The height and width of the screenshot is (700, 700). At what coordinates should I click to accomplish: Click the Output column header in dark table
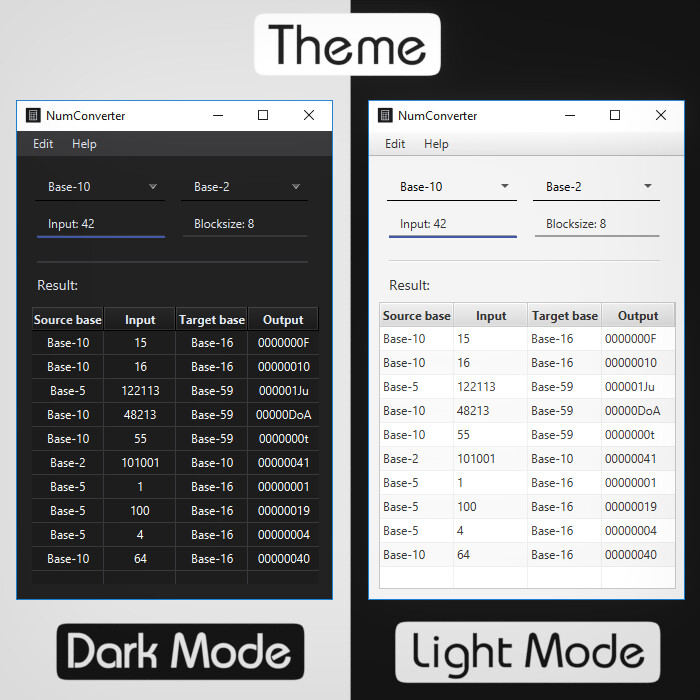[283, 319]
